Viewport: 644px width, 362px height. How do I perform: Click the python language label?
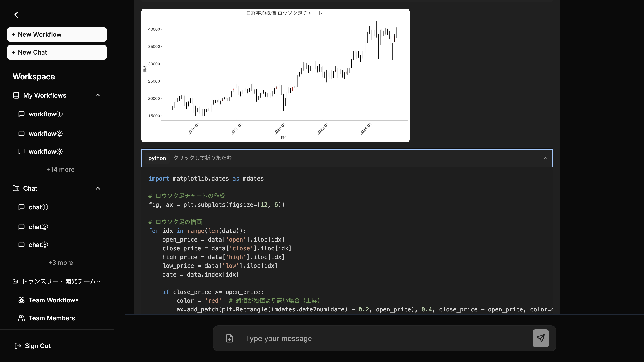pyautogui.click(x=157, y=158)
